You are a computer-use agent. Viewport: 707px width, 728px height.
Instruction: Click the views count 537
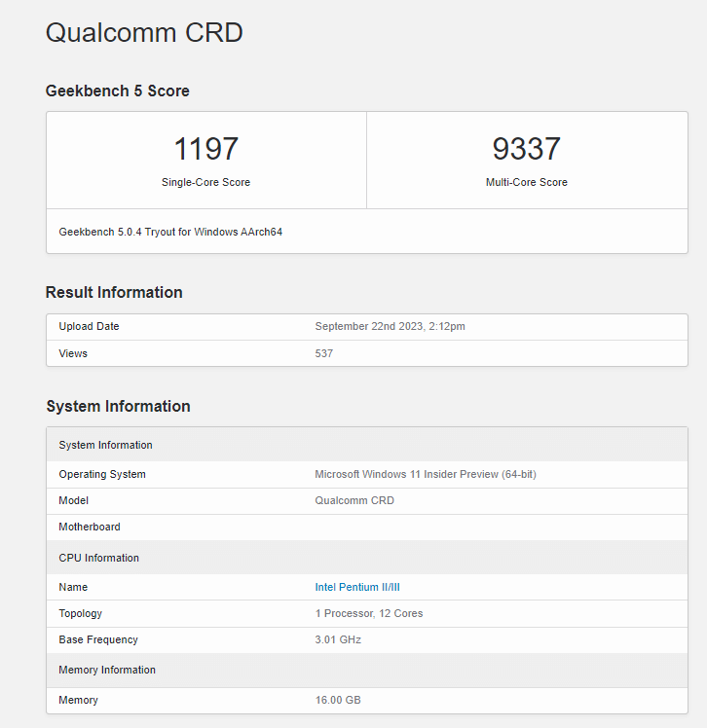point(323,353)
